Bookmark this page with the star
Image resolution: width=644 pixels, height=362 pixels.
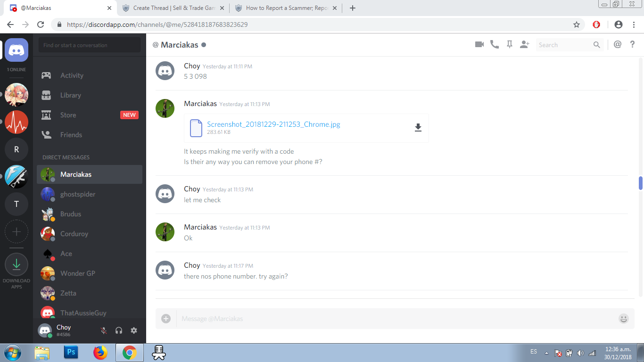point(576,25)
